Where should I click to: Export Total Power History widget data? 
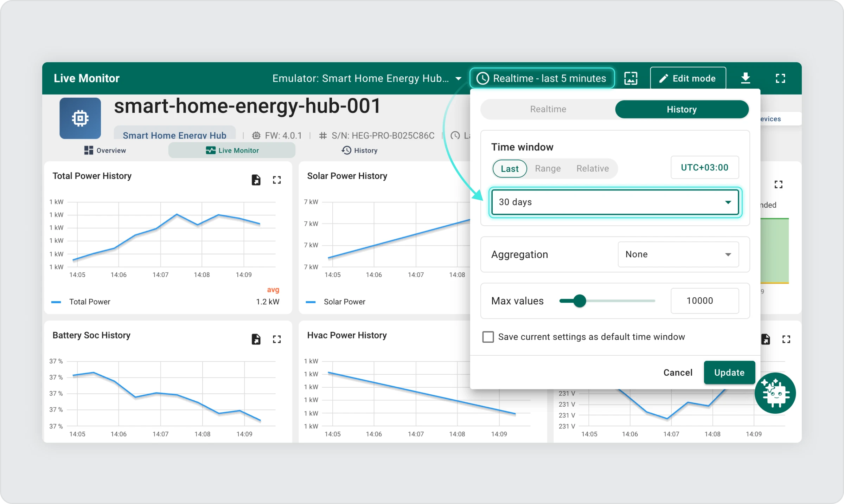point(256,180)
